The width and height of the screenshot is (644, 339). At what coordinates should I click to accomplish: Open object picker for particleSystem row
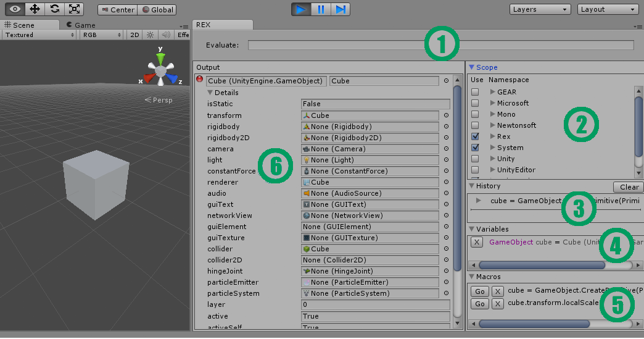point(446,293)
